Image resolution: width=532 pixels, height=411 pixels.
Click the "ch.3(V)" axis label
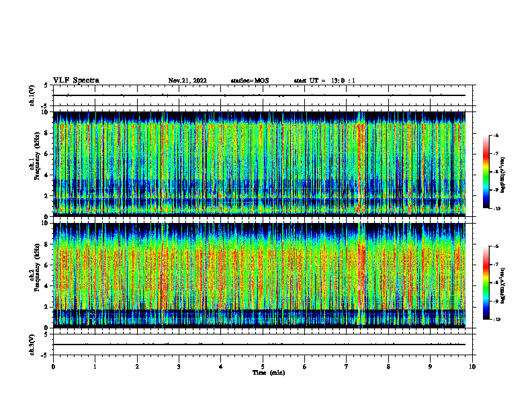click(x=32, y=345)
